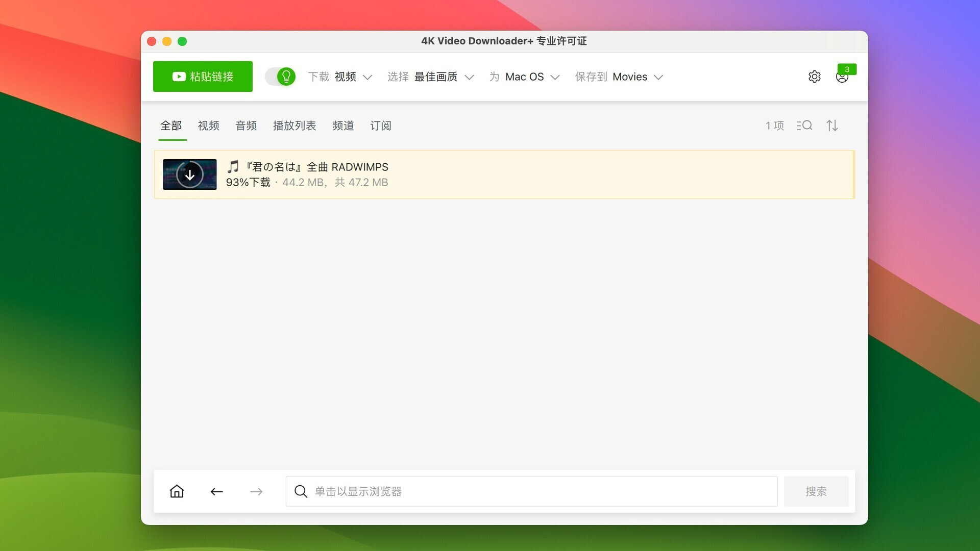Click the sort order toggle icon
This screenshot has width=980, height=551.
[x=832, y=125]
